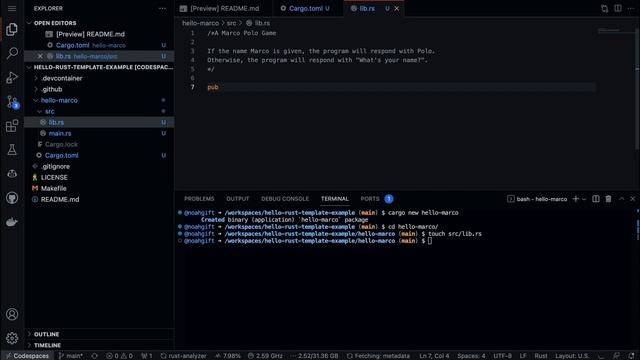Switch to the Cargo.toml editor tab
The height and width of the screenshot is (360, 640).
click(x=309, y=8)
